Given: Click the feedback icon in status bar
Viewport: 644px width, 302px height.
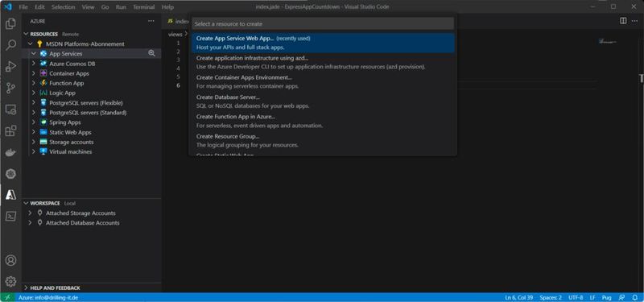Looking at the screenshot, I should coord(622,297).
